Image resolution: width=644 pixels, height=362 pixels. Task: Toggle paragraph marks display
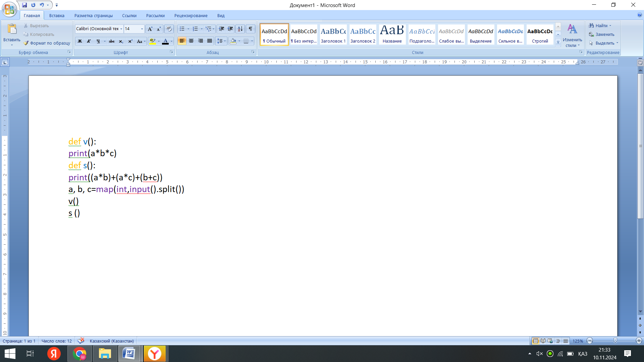coord(251,29)
